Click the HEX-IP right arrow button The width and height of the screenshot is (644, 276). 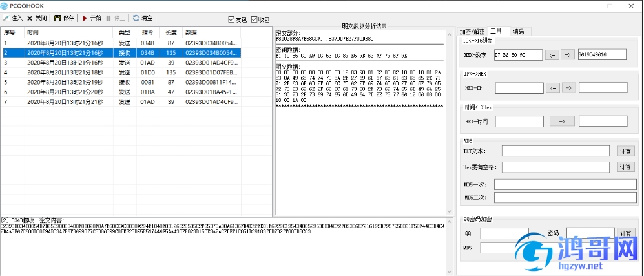pos(569,87)
